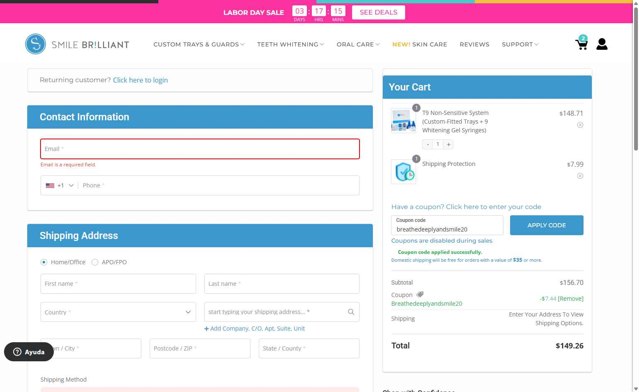Click Have a coupon link
The height and width of the screenshot is (392, 639).
pos(466,207)
